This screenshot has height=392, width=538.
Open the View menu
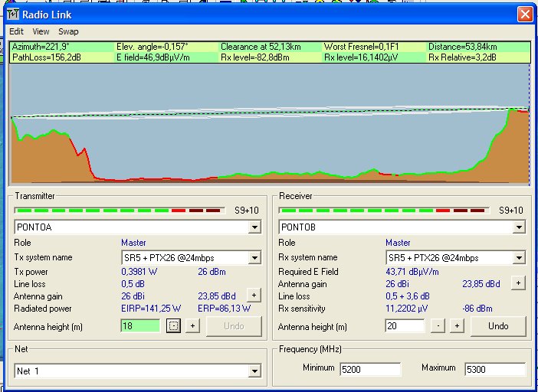(x=41, y=31)
